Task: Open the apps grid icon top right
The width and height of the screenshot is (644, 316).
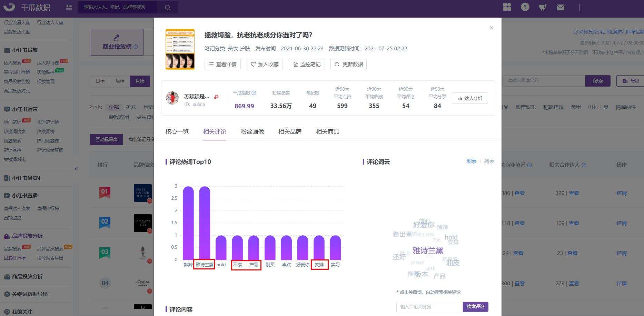Action: coord(507,7)
